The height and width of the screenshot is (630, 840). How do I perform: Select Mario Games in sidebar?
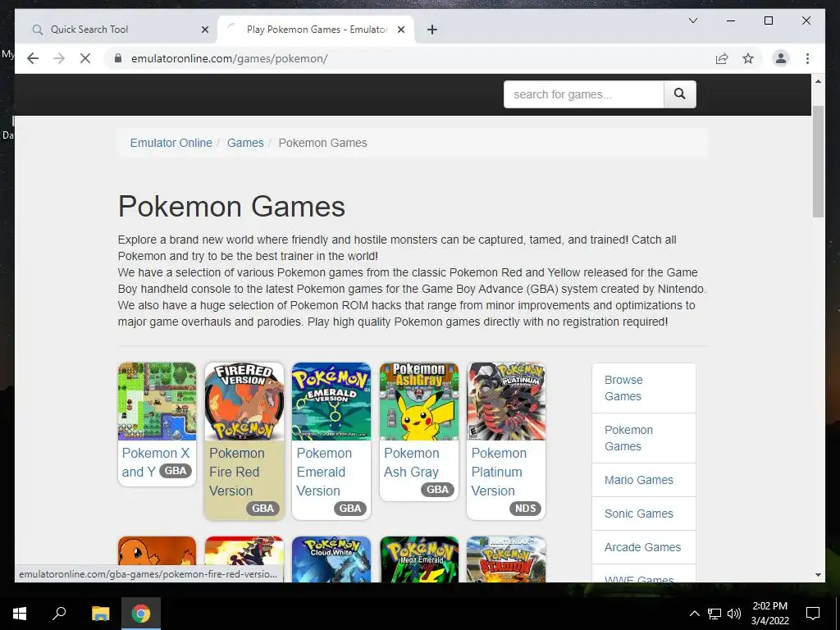tap(644, 480)
